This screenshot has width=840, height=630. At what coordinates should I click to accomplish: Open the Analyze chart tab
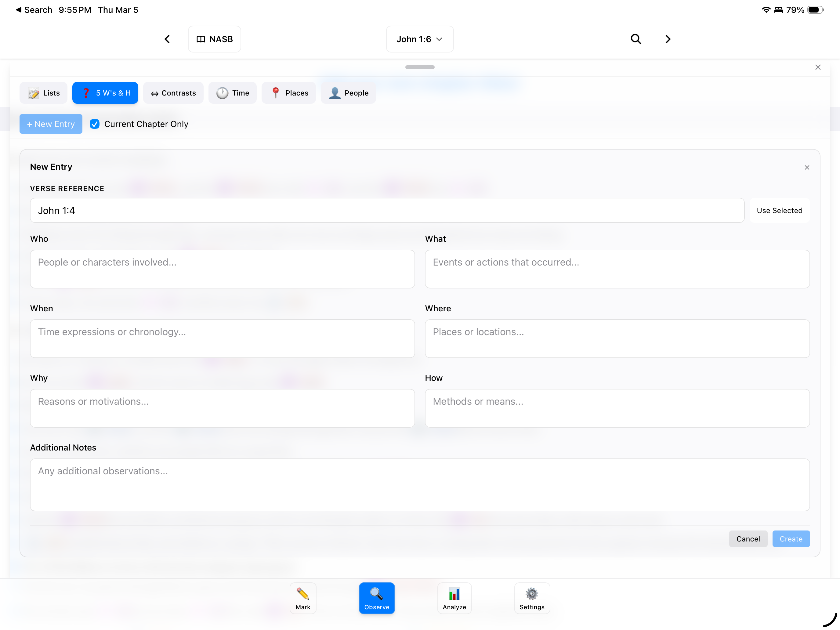pos(454,598)
